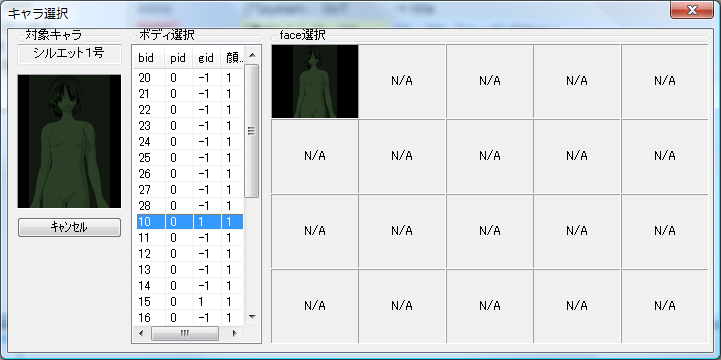This screenshot has height=360, width=721.
Task: Click the list's vertical scrollbar up arrow
Action: [x=252, y=56]
